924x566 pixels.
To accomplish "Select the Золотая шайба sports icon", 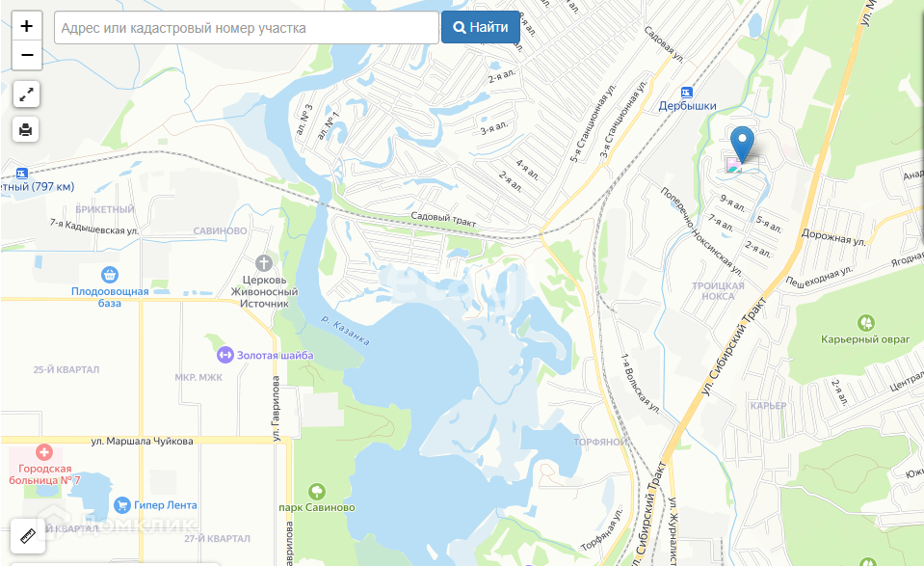I will pos(225,355).
